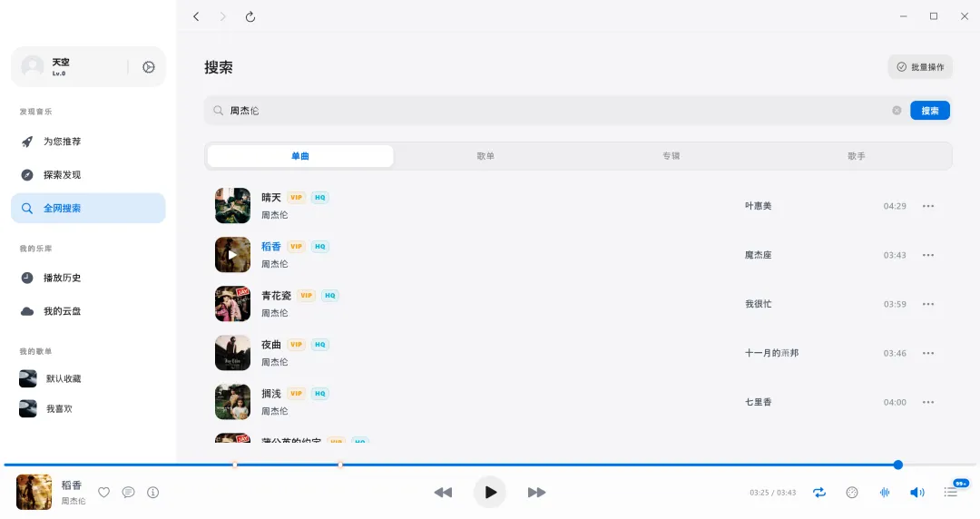
Task: Like the current song with the heart icon
Action: [x=103, y=493]
